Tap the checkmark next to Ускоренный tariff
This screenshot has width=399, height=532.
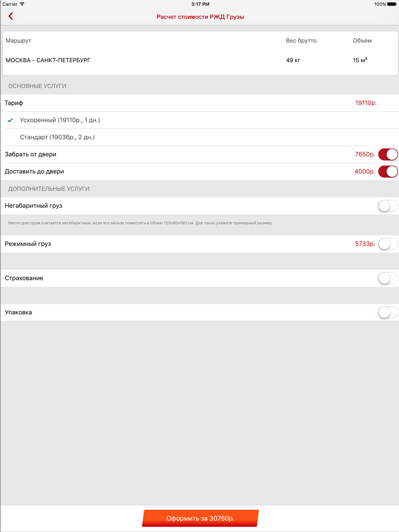point(10,120)
